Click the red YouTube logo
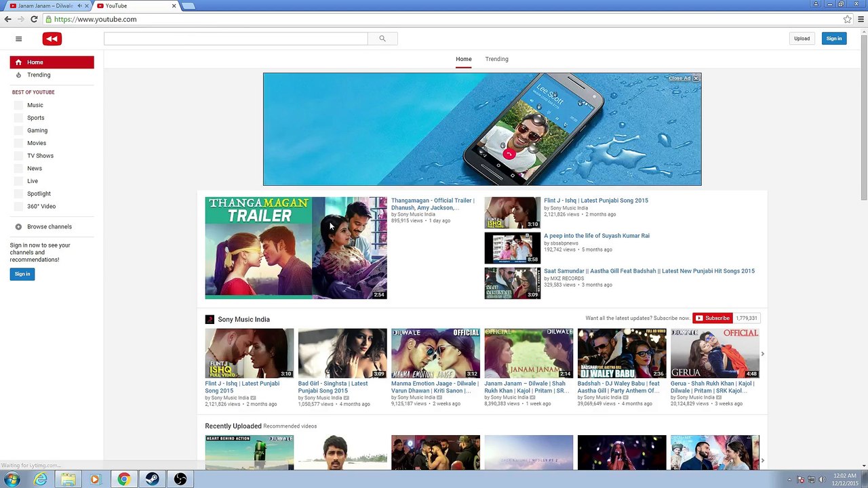 pos(52,39)
